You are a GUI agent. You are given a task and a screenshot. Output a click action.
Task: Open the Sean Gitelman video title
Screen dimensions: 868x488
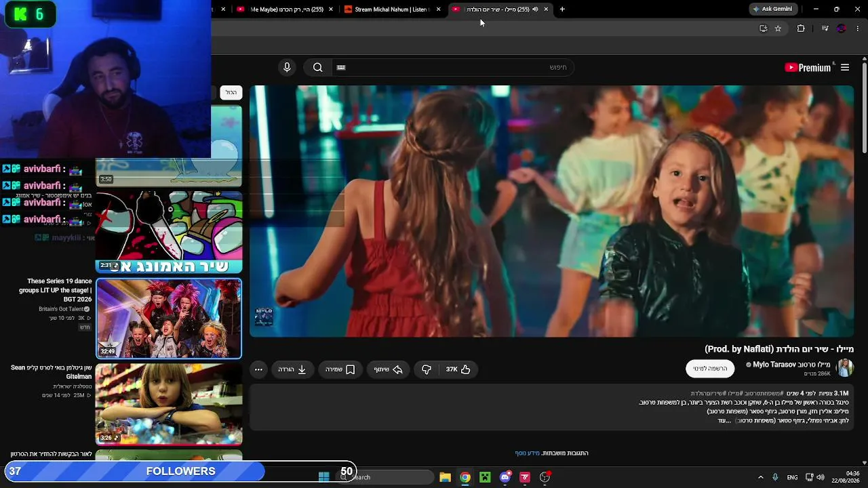[x=51, y=372]
